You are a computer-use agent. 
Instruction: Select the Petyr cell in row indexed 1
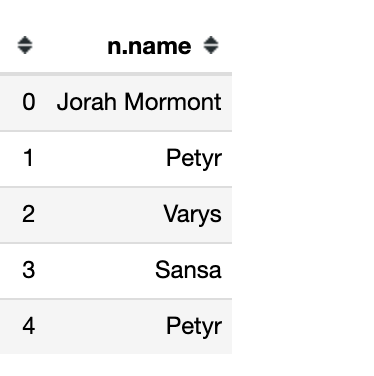[x=194, y=159]
